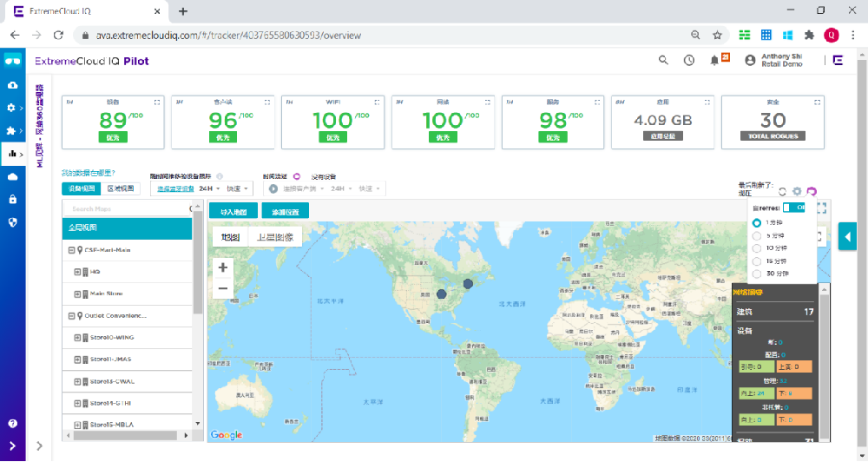Switch map to 卫星图像 view
868x462 pixels.
pos(274,237)
